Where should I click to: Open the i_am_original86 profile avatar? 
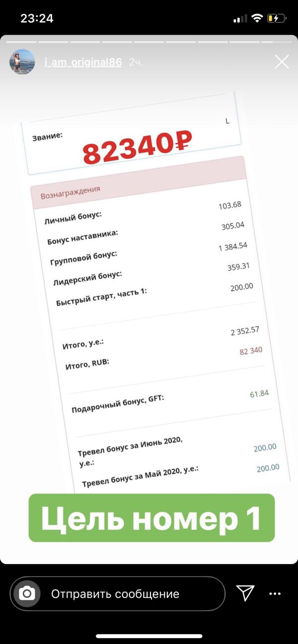click(x=22, y=62)
